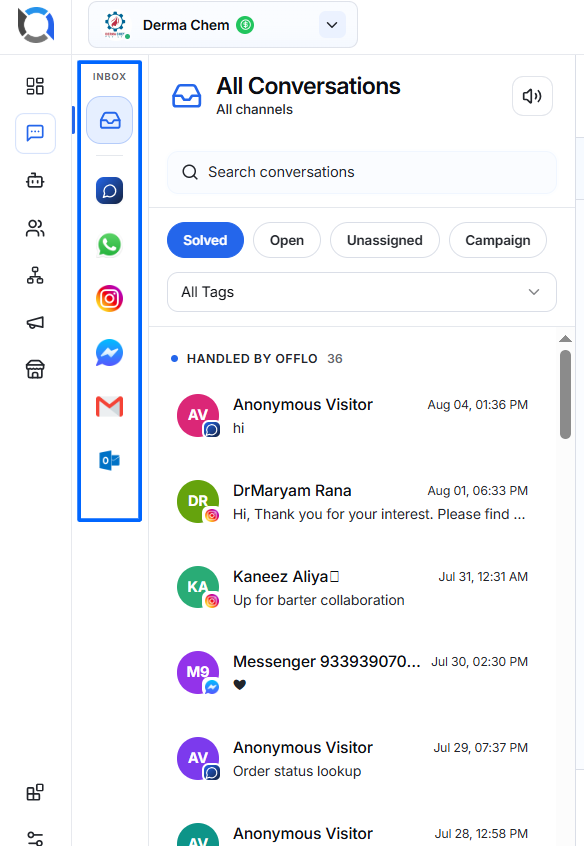The image size is (584, 846).
Task: Open DrMaryam Rana conversation
Action: coord(352,502)
